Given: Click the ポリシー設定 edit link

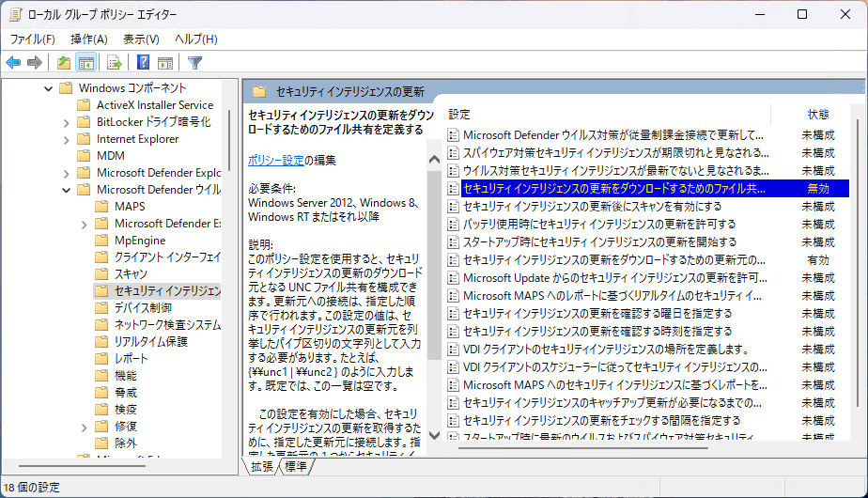Looking at the screenshot, I should [275, 160].
